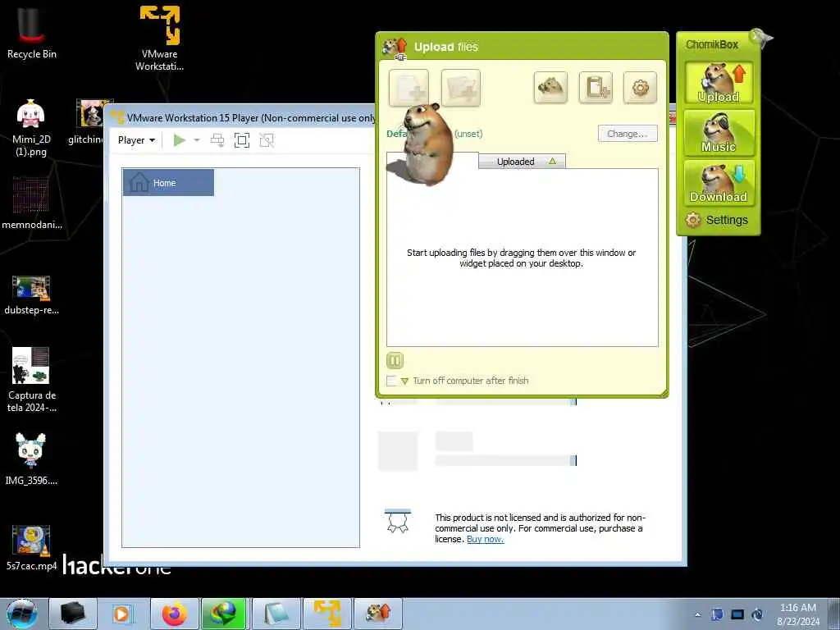Click the ChomikBox taskbar icon
Image resolution: width=840 pixels, height=630 pixels.
(378, 614)
